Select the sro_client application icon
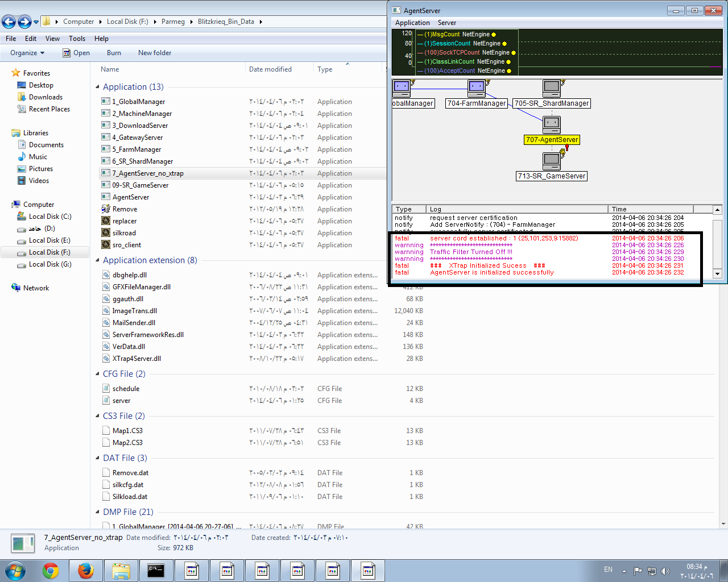728x582 pixels. point(106,245)
